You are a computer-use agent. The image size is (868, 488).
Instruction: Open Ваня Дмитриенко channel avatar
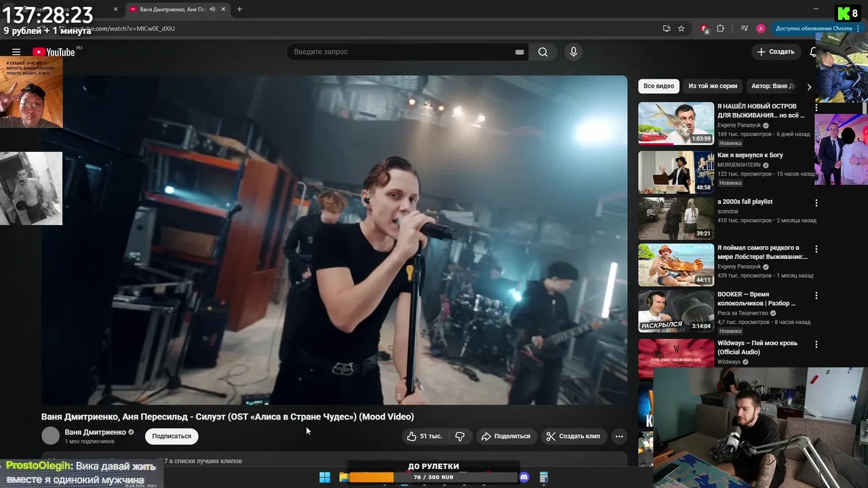[51, 436]
